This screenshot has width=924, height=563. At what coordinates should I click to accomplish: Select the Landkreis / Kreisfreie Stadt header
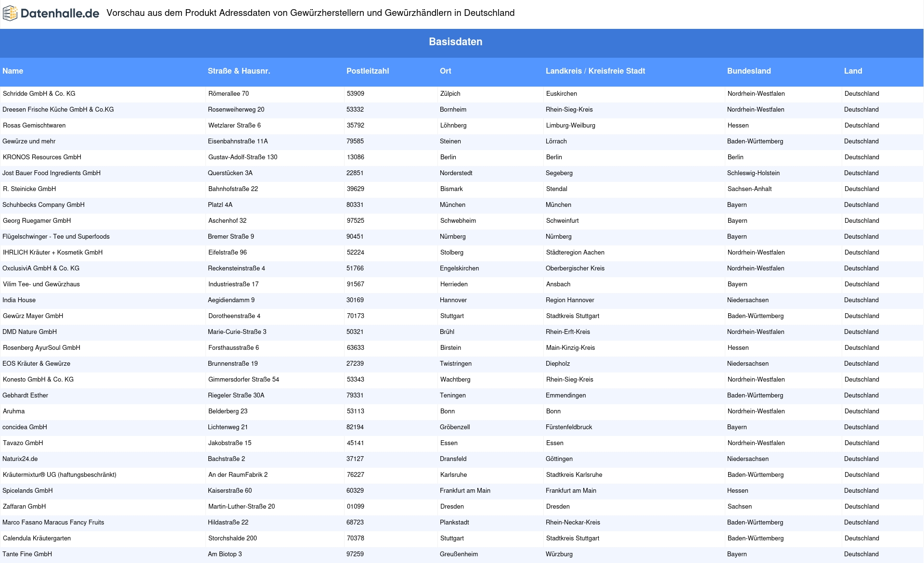pos(595,71)
